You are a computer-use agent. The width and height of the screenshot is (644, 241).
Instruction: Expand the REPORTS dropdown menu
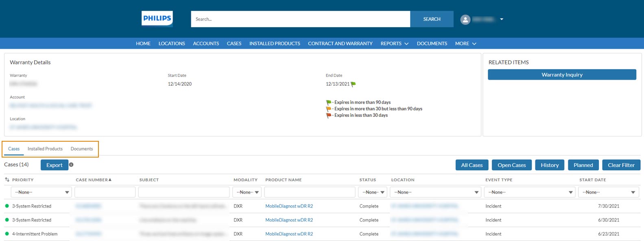pos(394,44)
